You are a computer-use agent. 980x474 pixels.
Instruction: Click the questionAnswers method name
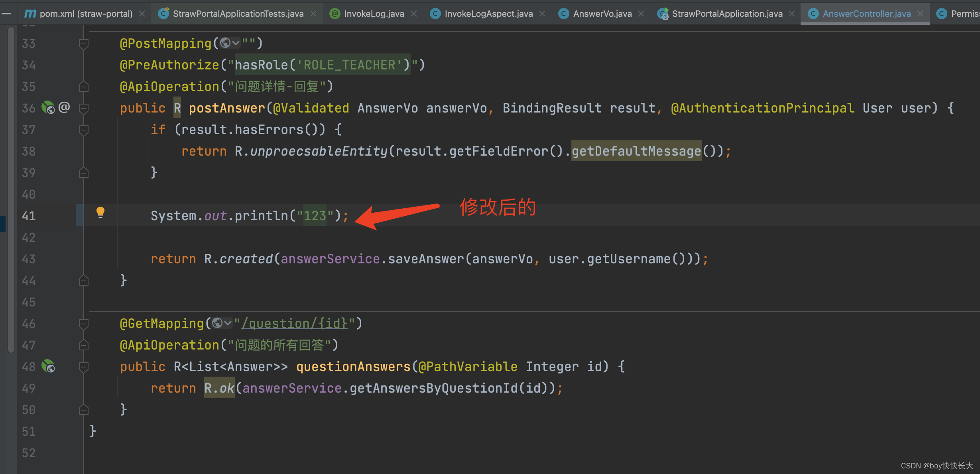coord(353,366)
